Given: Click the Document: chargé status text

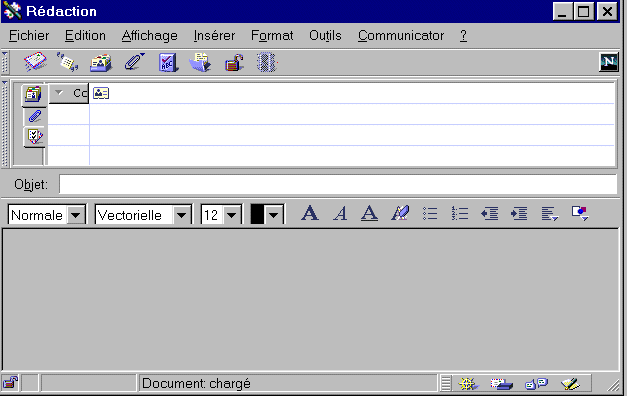Looking at the screenshot, I should pyautogui.click(x=196, y=384).
